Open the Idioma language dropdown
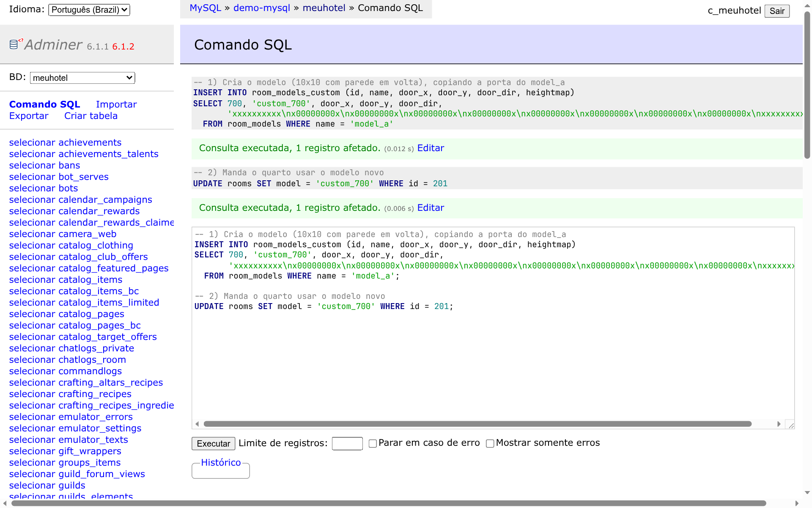 (89, 10)
